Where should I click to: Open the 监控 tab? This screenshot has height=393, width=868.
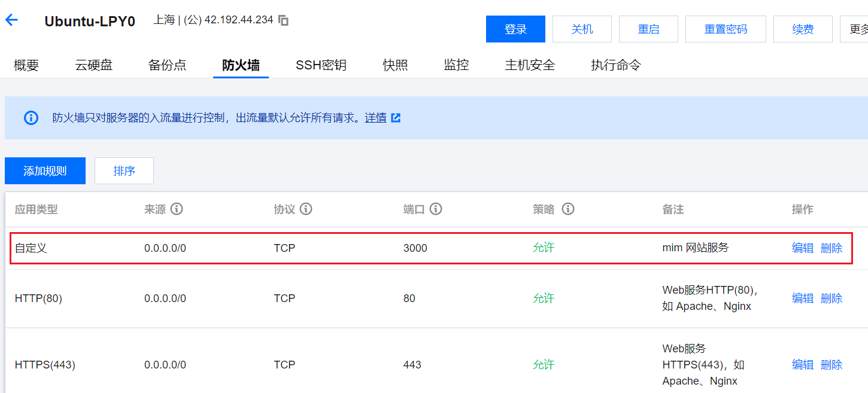tap(456, 65)
